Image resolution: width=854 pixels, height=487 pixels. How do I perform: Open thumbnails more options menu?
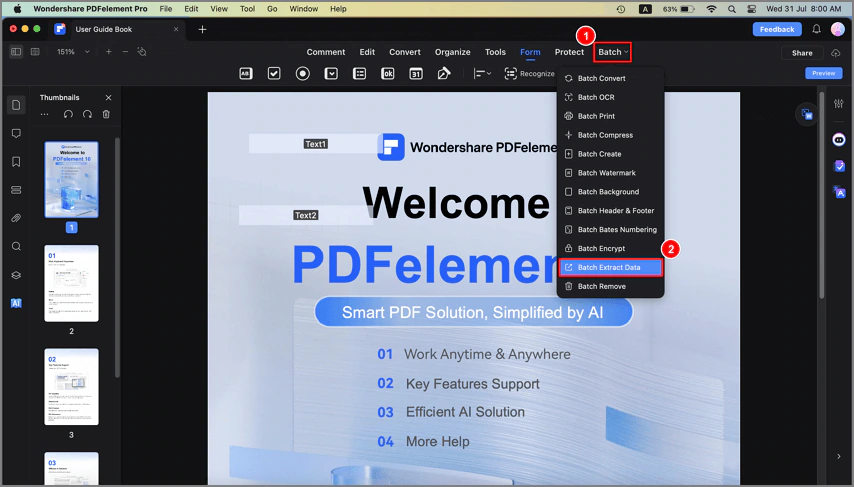[45, 114]
